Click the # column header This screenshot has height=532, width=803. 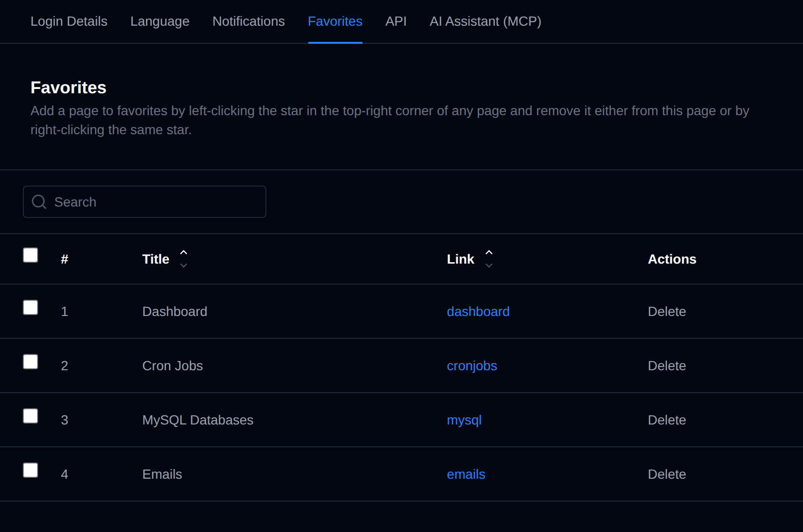pyautogui.click(x=65, y=259)
